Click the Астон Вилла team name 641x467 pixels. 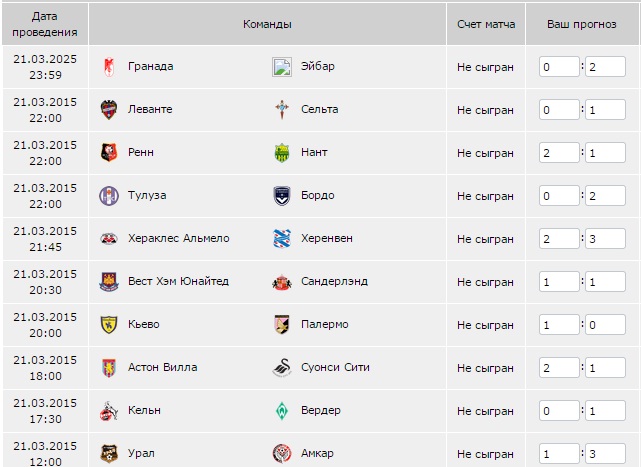pos(163,367)
